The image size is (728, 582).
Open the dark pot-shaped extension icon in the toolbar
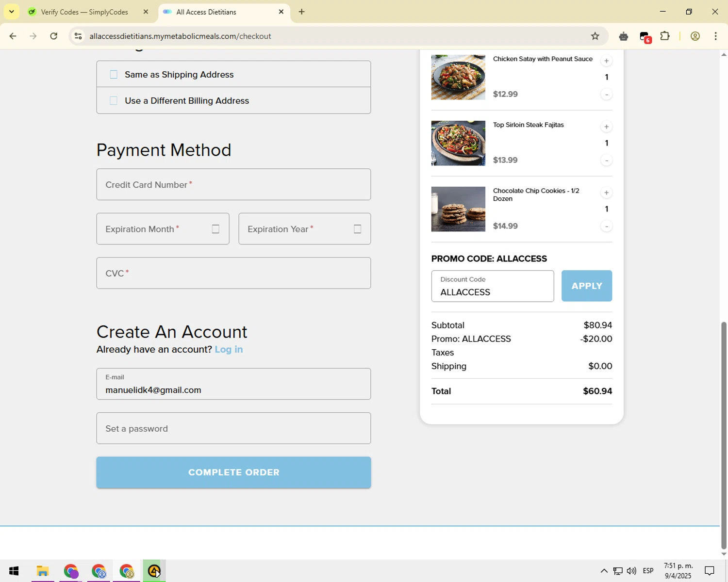624,36
